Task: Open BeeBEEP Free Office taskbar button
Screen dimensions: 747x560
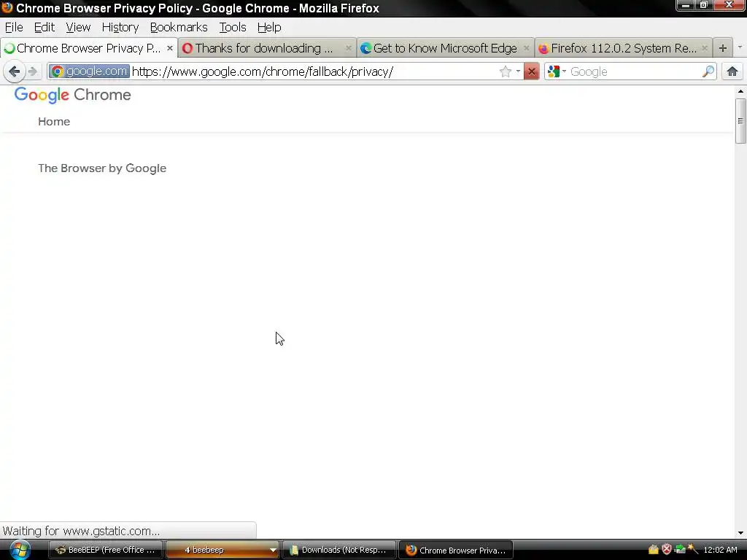Action: (x=106, y=550)
